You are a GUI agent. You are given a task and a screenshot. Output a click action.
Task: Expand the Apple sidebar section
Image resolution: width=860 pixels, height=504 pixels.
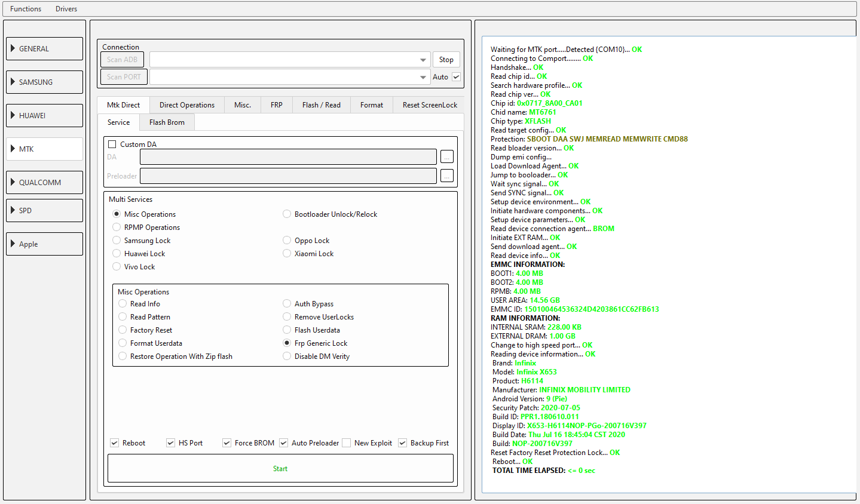(45, 244)
